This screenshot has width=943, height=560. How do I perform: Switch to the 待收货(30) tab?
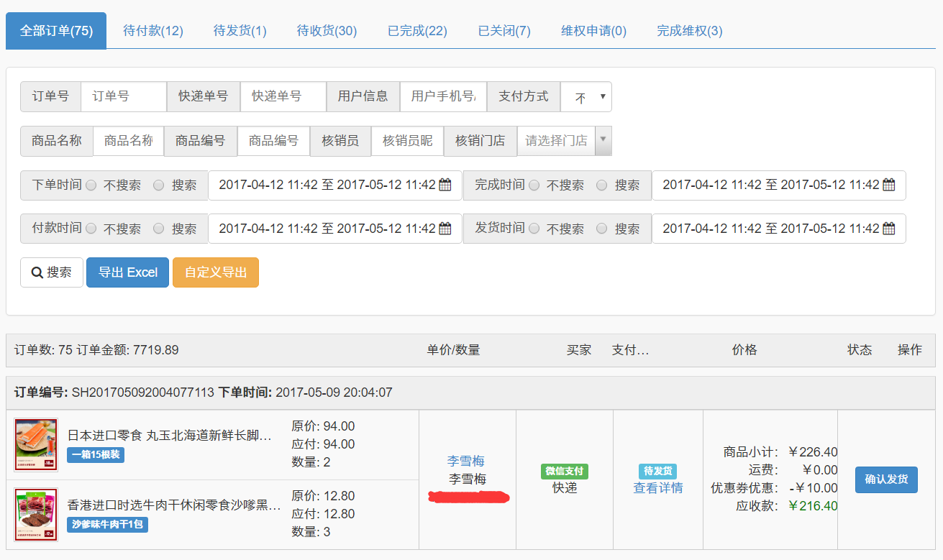click(327, 31)
